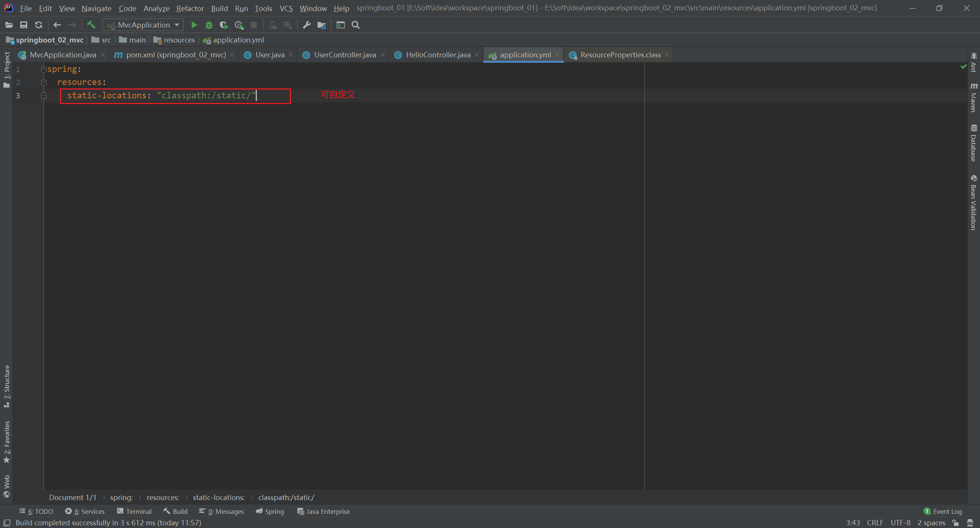Toggle the Maven tool window
Viewport: 980px width, 528px height.
[973, 97]
